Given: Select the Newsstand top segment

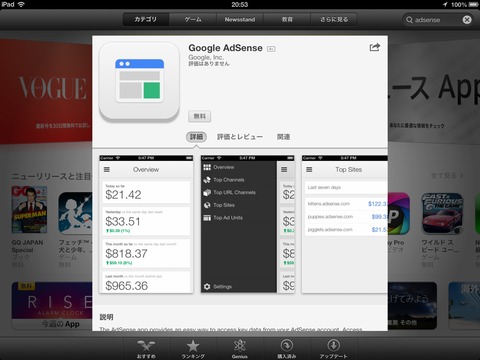Looking at the screenshot, I should coord(240,19).
